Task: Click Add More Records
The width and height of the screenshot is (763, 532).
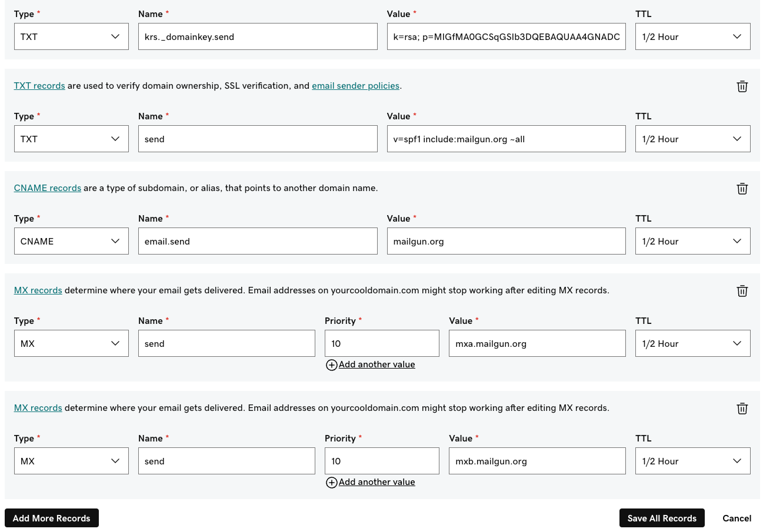Action: pyautogui.click(x=51, y=518)
